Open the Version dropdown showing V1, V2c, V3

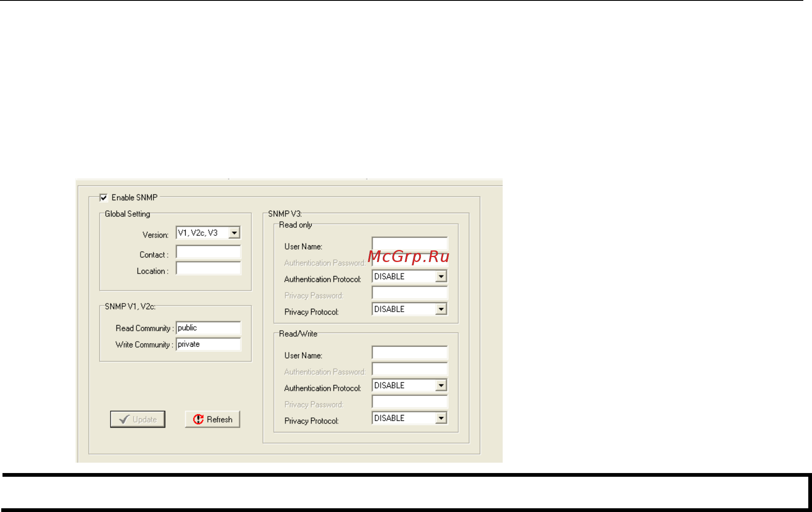208,233
